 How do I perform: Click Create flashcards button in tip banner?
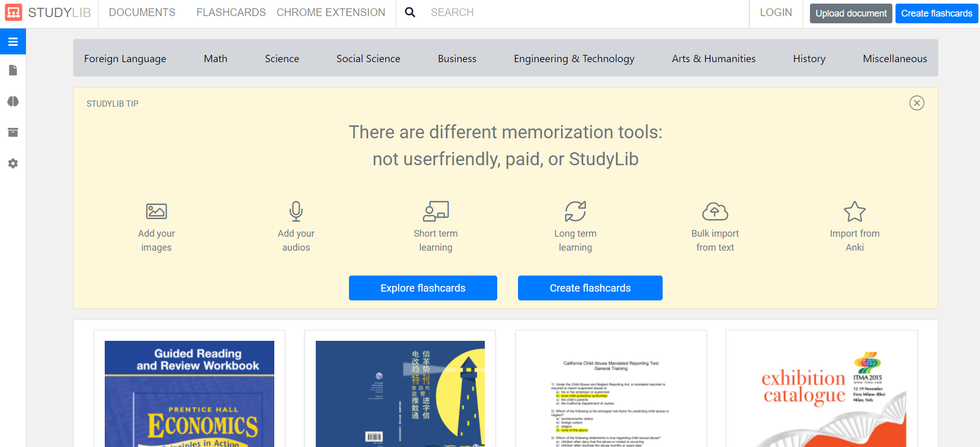point(590,288)
